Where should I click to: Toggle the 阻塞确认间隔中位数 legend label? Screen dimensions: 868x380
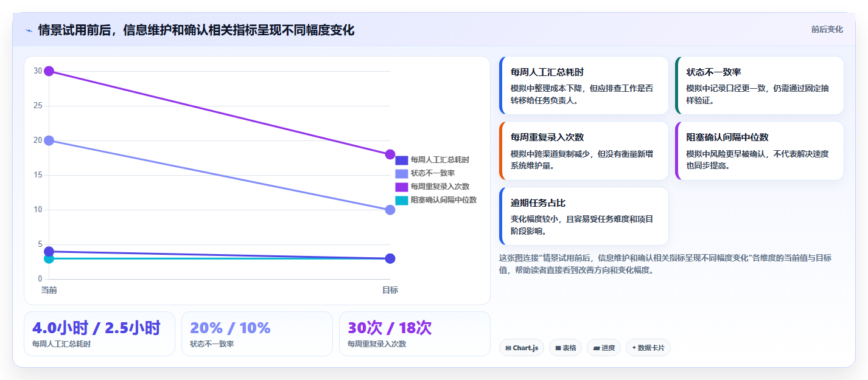tap(444, 200)
